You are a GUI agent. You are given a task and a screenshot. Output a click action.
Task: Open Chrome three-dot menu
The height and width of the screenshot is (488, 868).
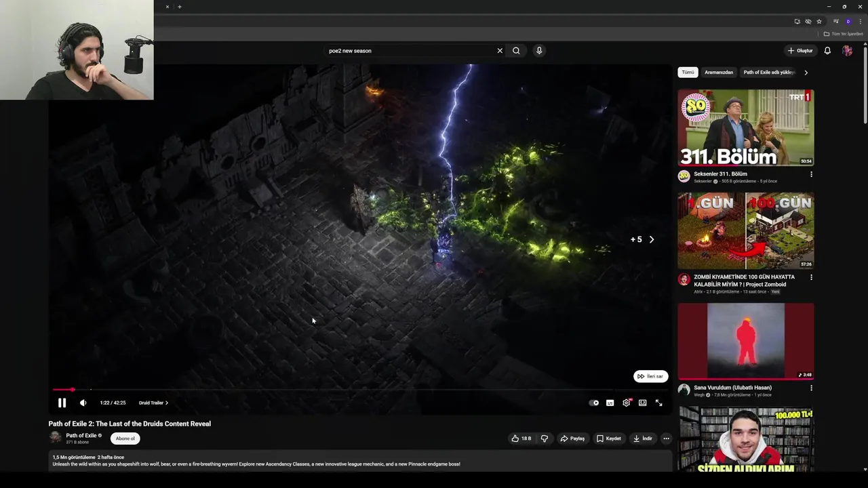tap(860, 22)
